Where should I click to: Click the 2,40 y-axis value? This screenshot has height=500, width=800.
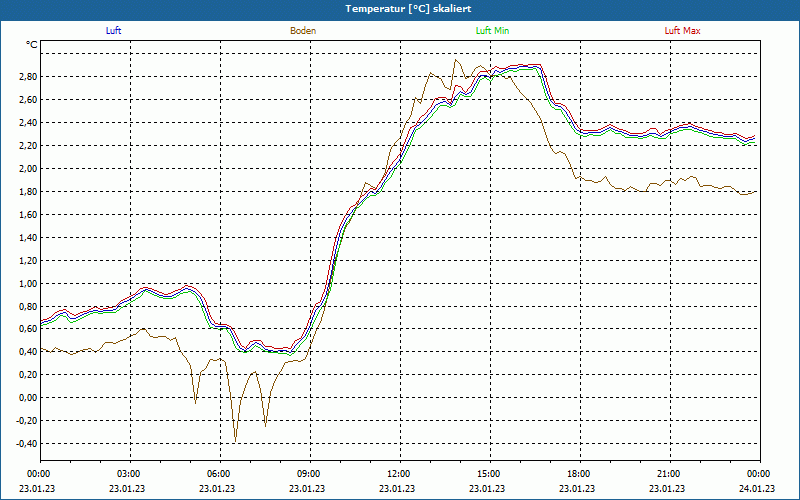(28, 122)
